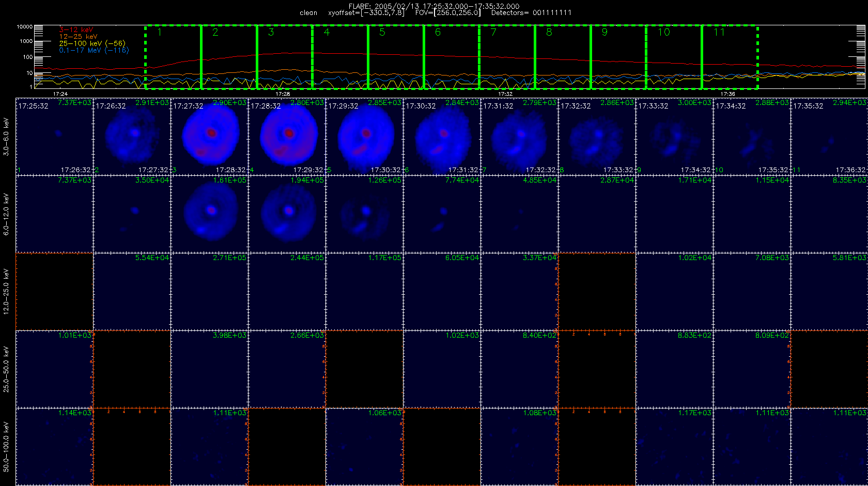Click the '5.54E+04' peak value
The height and width of the screenshot is (486, 868).
152,258
